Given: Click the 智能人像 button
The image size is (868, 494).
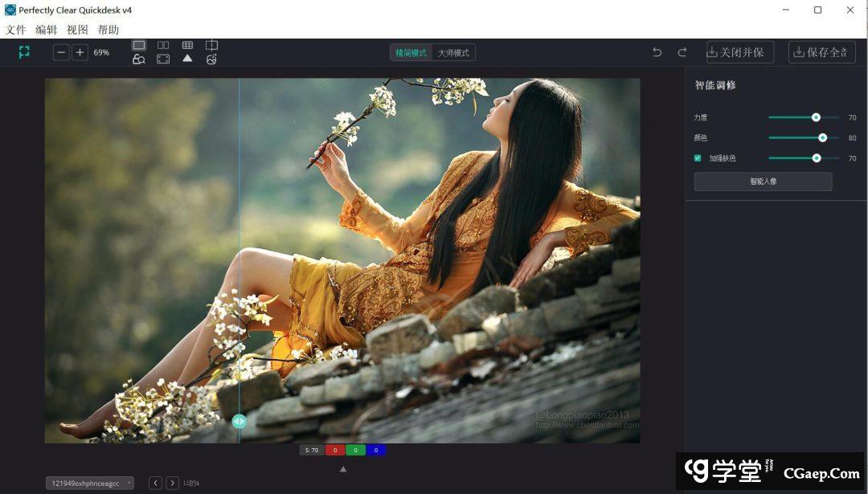Looking at the screenshot, I should click(x=763, y=182).
